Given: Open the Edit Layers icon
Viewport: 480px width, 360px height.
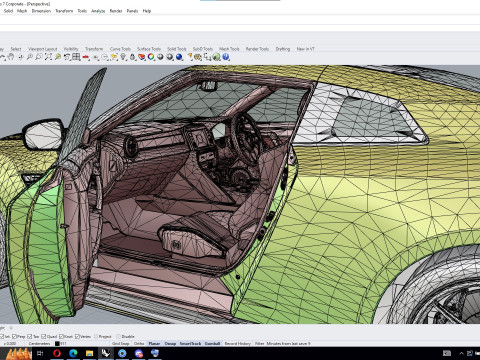Looking at the screenshot, I should (x=142, y=57).
